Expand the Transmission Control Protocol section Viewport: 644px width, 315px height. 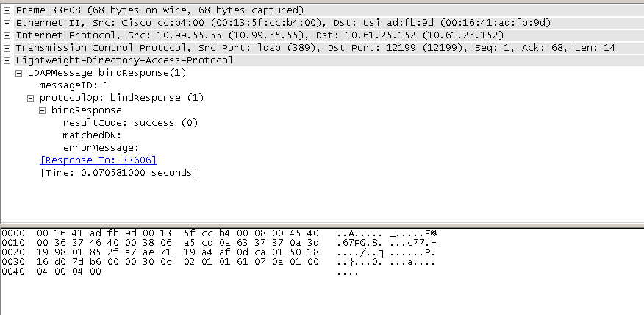(7, 48)
